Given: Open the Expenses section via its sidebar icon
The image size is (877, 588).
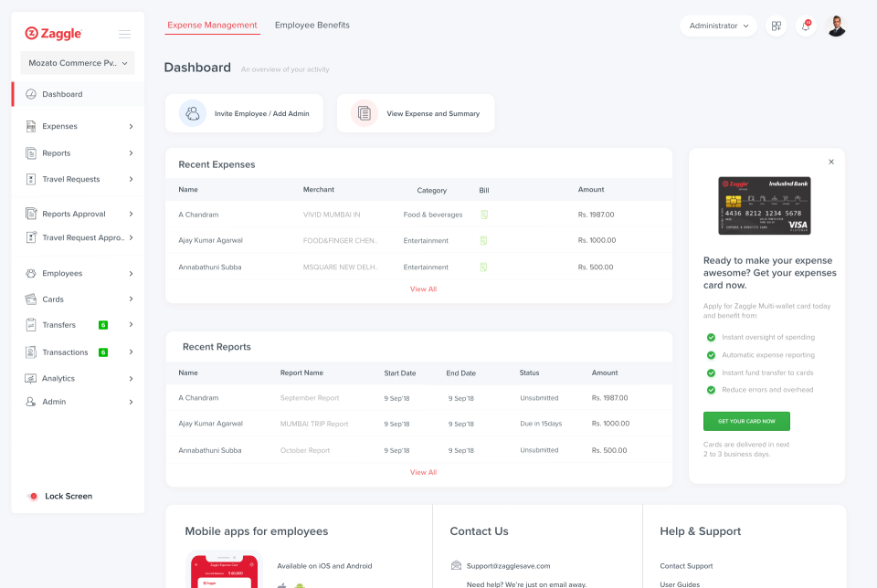Looking at the screenshot, I should click(30, 126).
